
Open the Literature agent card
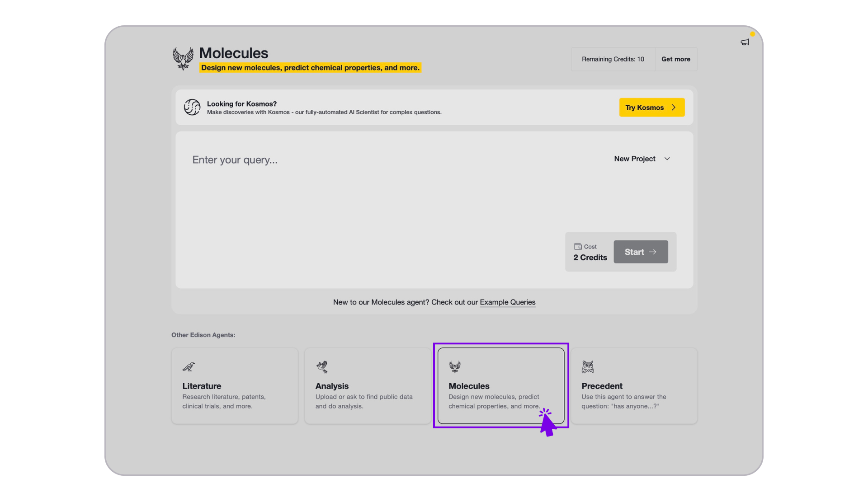tap(235, 385)
